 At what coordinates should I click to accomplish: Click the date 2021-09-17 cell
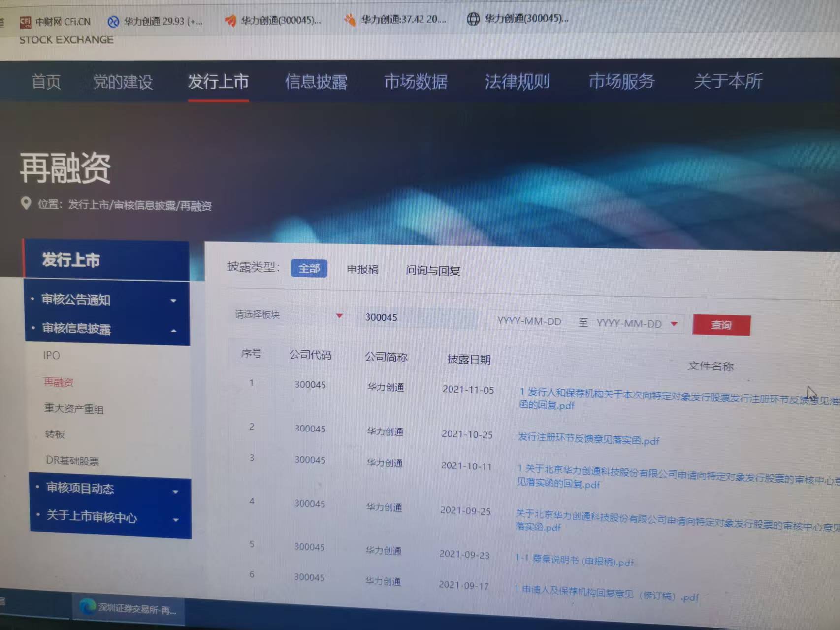pos(464,585)
